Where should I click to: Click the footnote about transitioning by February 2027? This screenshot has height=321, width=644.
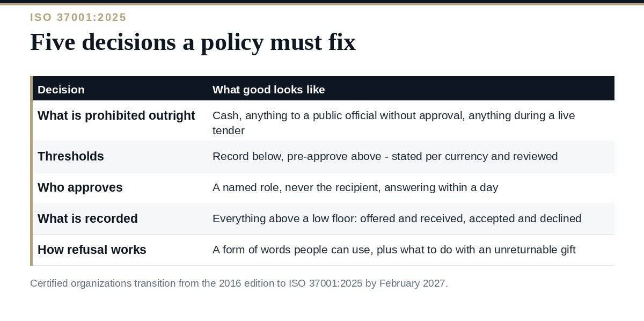click(239, 283)
